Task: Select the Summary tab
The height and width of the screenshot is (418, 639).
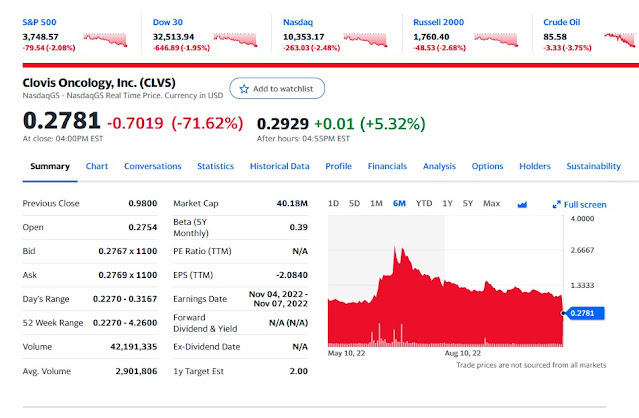Action: pyautogui.click(x=50, y=166)
